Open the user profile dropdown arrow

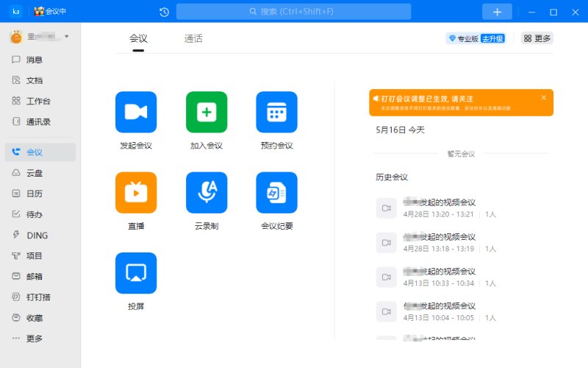67,36
